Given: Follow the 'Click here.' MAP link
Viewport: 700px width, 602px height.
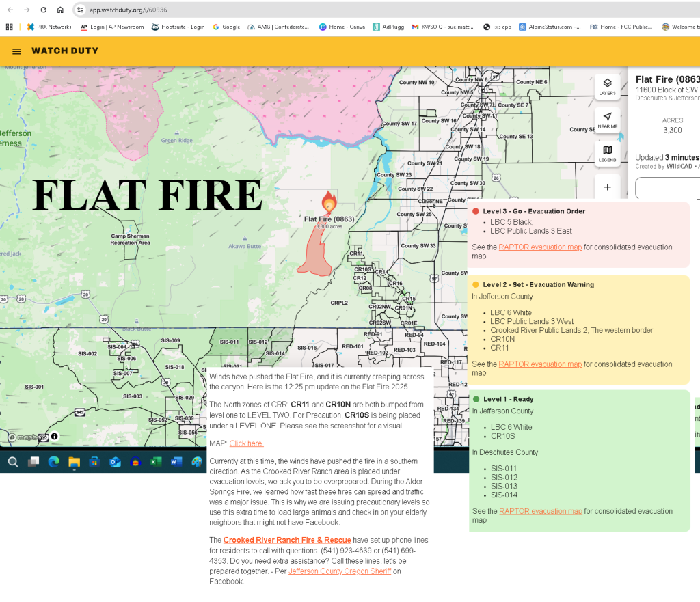Looking at the screenshot, I should (x=246, y=443).
